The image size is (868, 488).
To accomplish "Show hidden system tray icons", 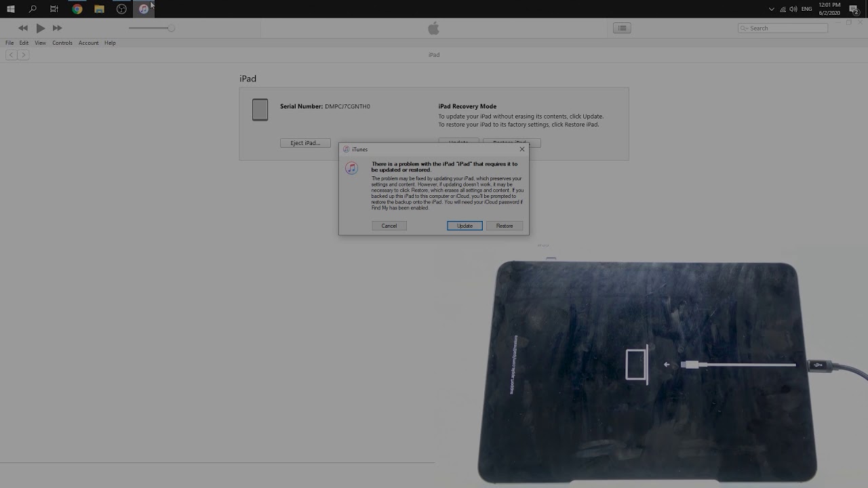I will coord(771,9).
